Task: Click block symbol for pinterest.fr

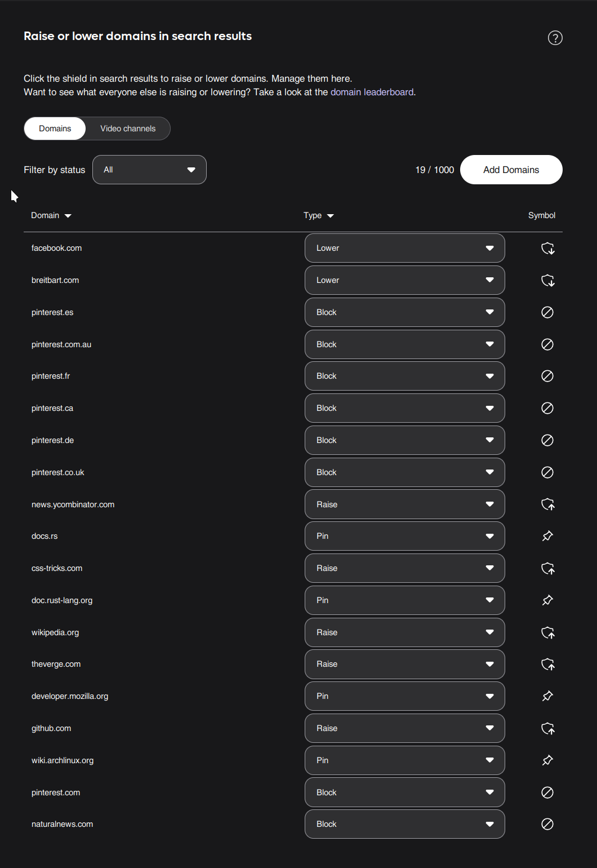Action: [x=547, y=376]
